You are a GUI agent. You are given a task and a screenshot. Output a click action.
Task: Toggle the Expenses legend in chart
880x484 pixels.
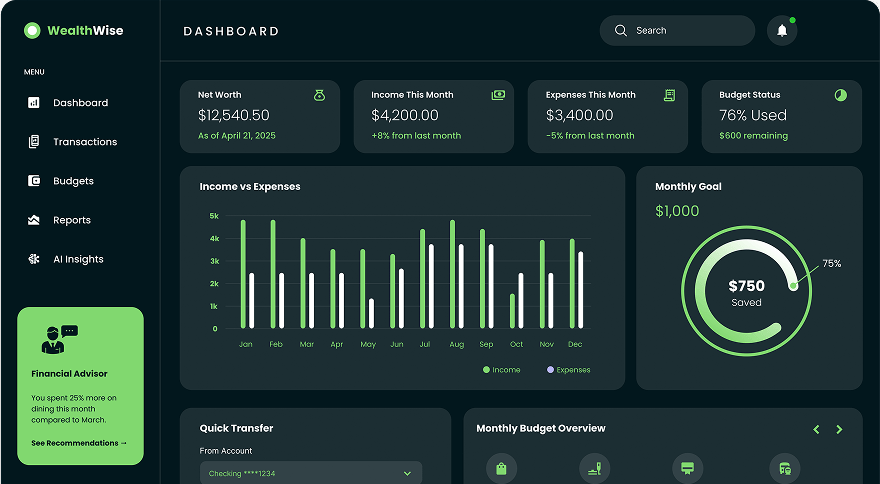[569, 370]
